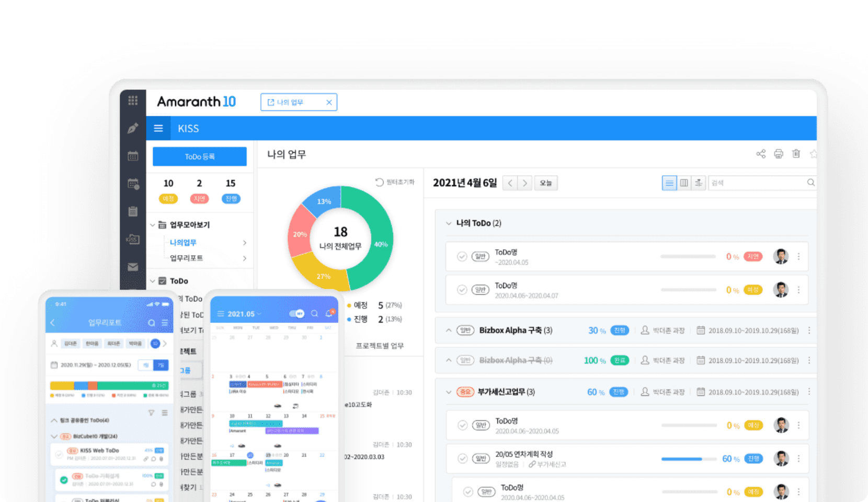Click assignee avatar on 지연 ToDo row
This screenshot has width=868, height=502.
click(x=781, y=256)
